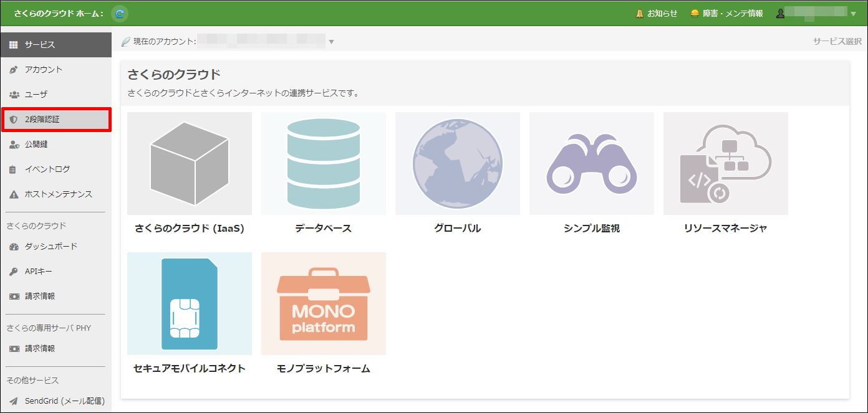Screen dimensions: 868x413
Task: Click the circular refresh icon in the header
Action: pyautogui.click(x=118, y=13)
